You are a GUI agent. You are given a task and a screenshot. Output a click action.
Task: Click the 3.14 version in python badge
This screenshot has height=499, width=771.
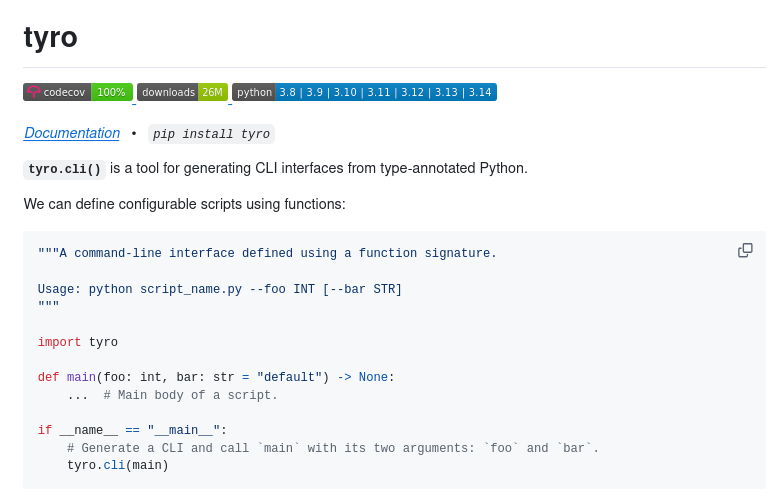coord(480,92)
